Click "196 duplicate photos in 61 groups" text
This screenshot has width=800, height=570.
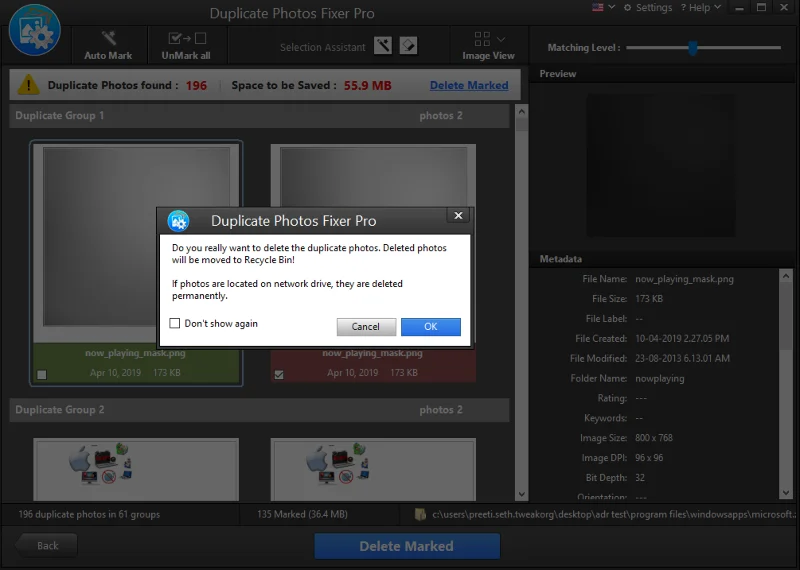[89, 514]
